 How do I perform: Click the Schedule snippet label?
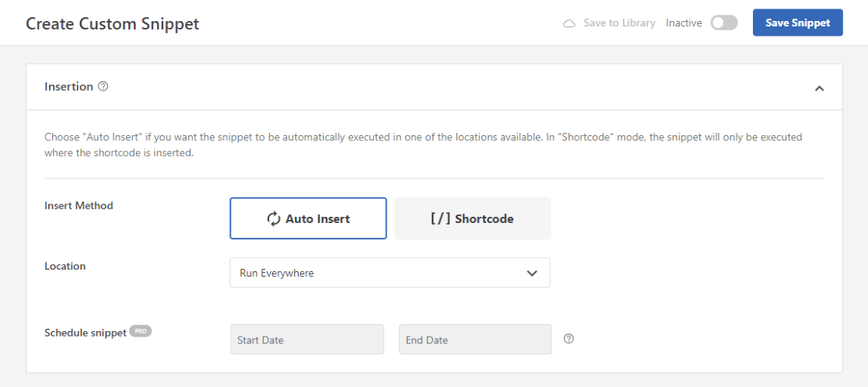tap(86, 333)
